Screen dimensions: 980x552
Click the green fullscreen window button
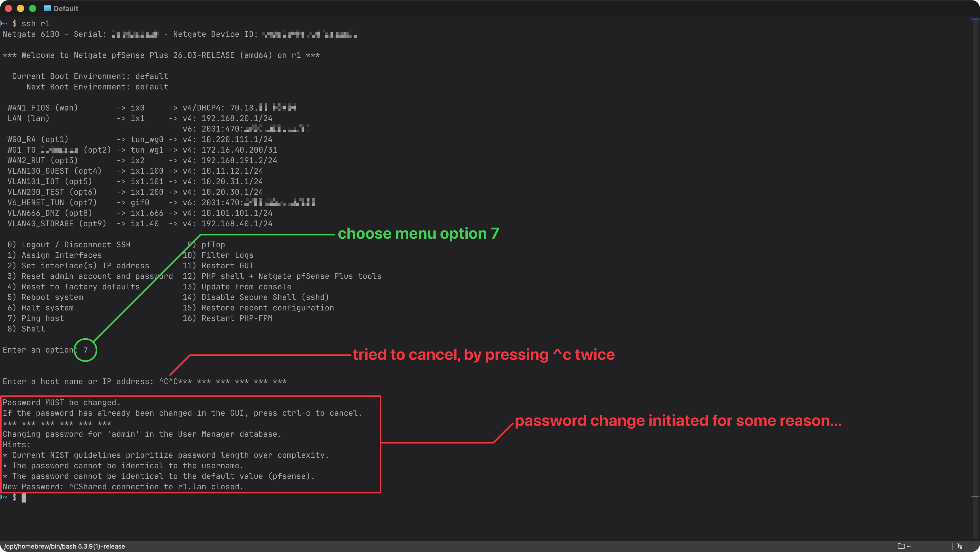click(x=33, y=8)
